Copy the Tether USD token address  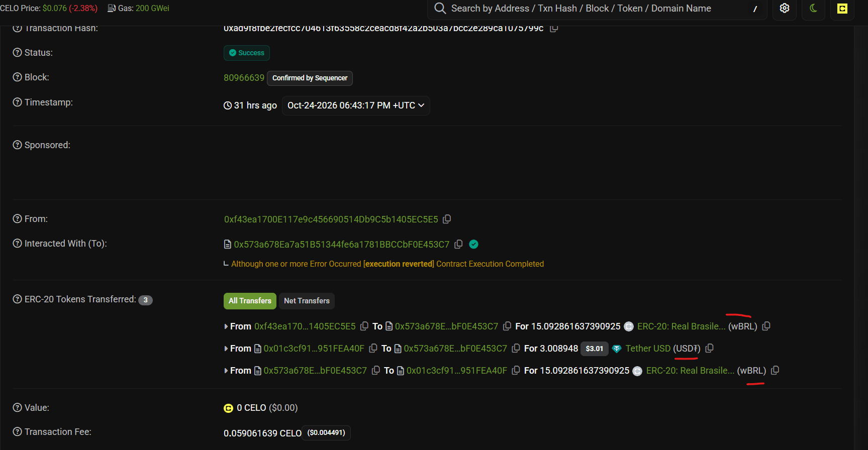tap(709, 348)
